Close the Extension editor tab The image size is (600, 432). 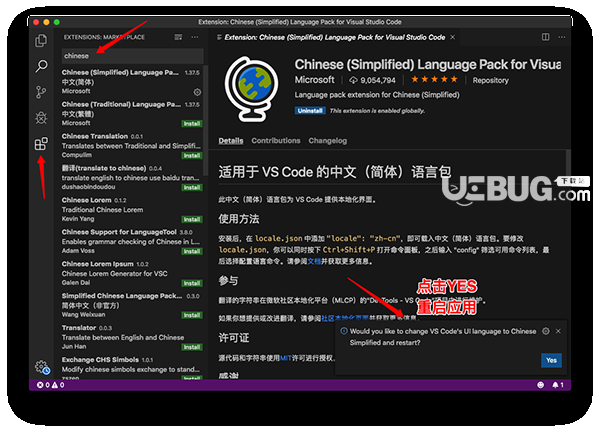coord(453,37)
